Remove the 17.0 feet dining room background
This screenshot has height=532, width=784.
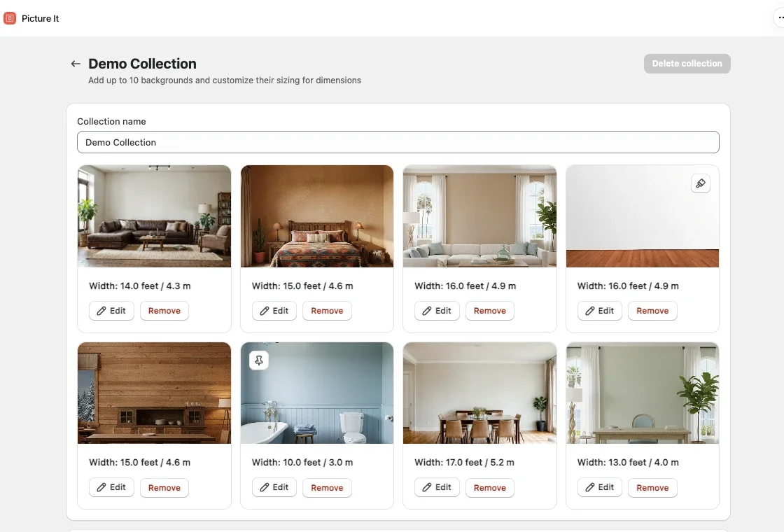pos(489,487)
